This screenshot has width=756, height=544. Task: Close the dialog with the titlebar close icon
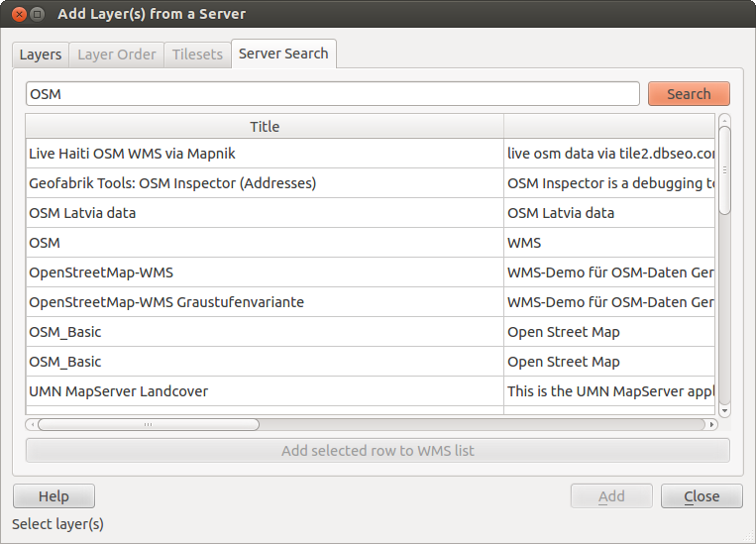click(x=17, y=15)
